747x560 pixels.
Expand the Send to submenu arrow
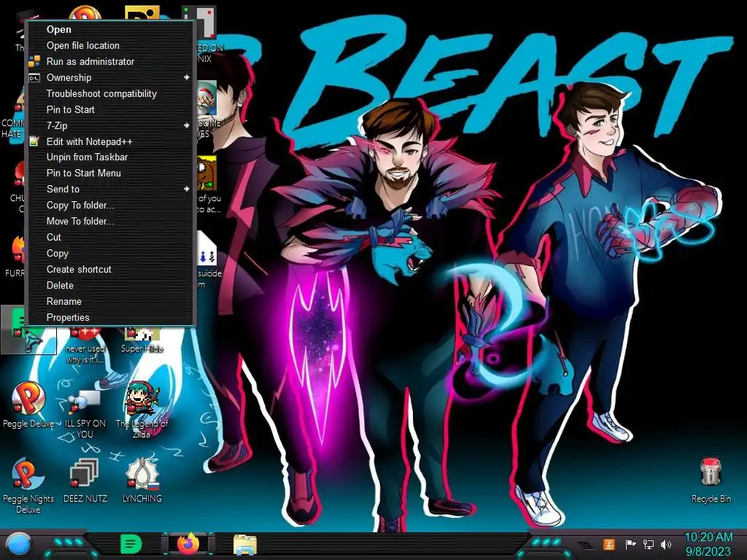coord(186,189)
